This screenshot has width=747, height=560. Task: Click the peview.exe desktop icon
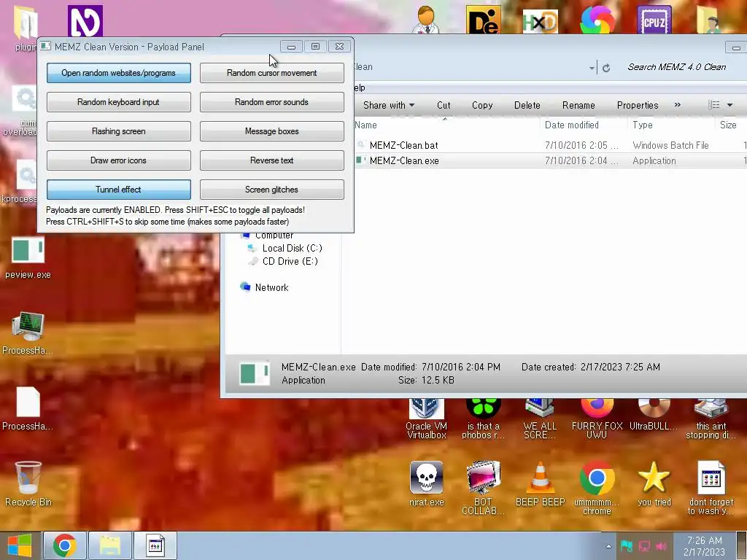(x=28, y=259)
